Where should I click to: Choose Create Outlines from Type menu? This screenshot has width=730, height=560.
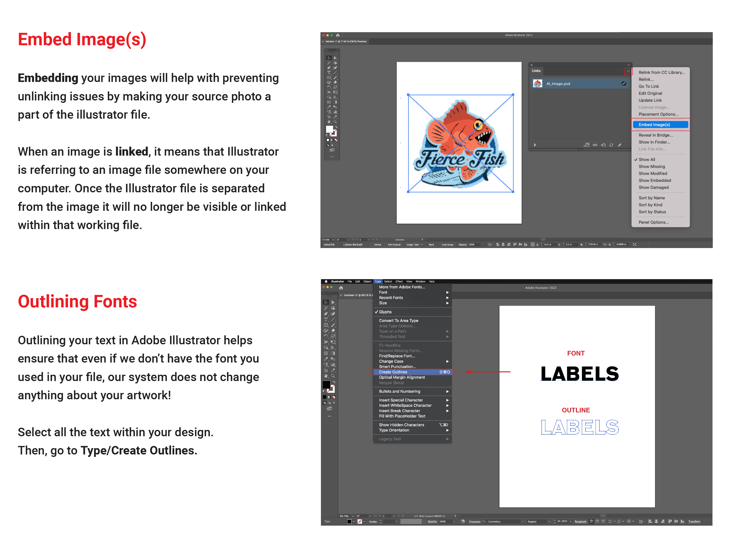coord(393,372)
